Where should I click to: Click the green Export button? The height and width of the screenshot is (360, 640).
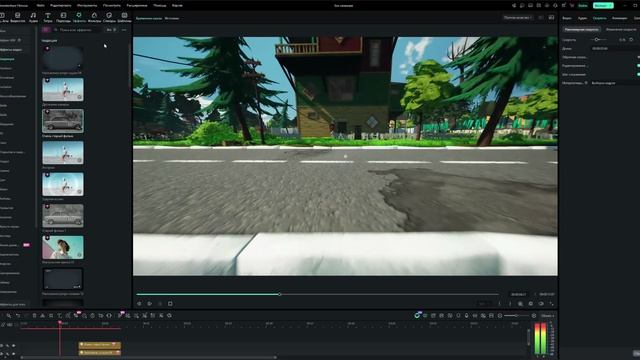[x=603, y=5]
